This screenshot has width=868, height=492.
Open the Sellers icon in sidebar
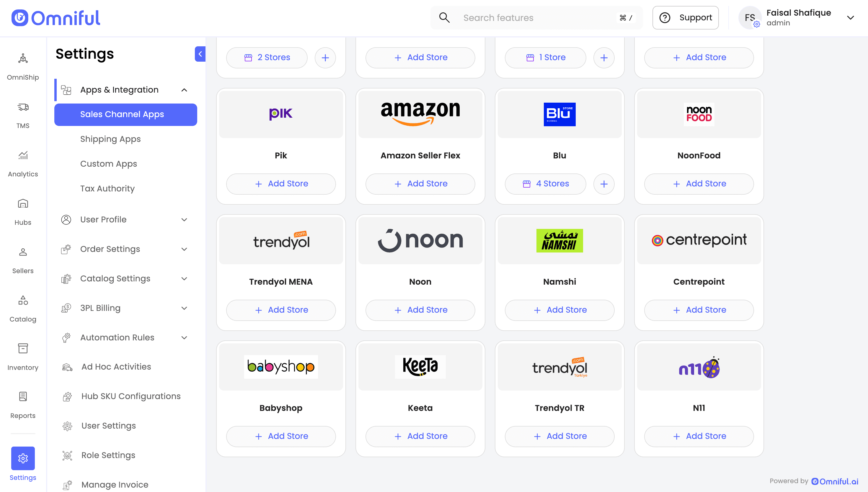click(x=23, y=252)
